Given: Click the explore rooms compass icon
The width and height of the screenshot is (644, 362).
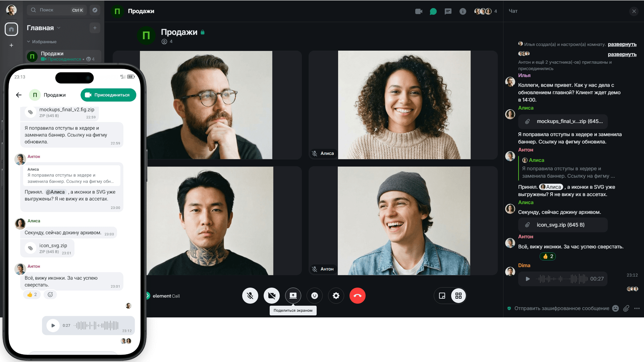Looking at the screenshot, I should click(x=95, y=10).
